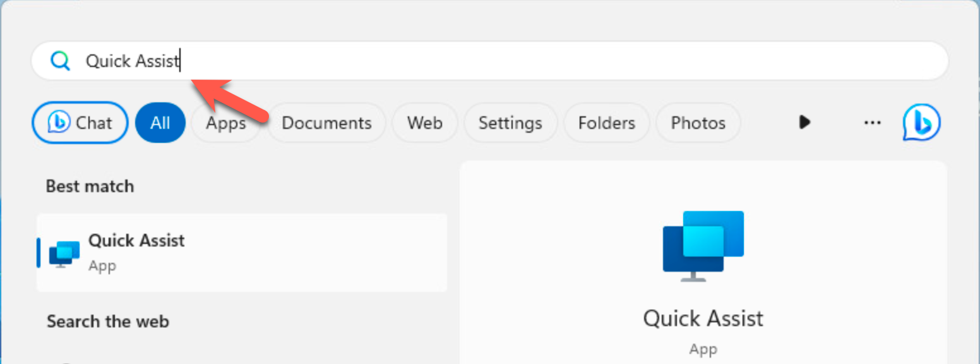Image resolution: width=980 pixels, height=364 pixels.
Task: Switch to the Photos filter tab
Action: [x=698, y=123]
